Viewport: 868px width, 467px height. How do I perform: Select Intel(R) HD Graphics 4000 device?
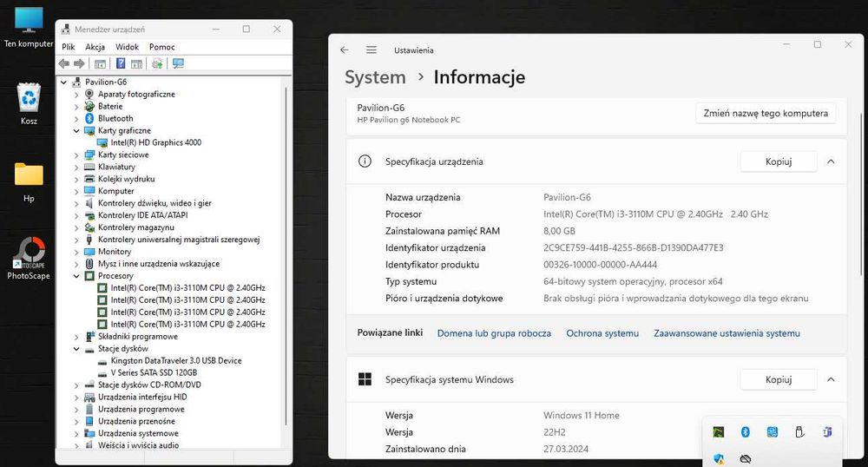pos(155,142)
